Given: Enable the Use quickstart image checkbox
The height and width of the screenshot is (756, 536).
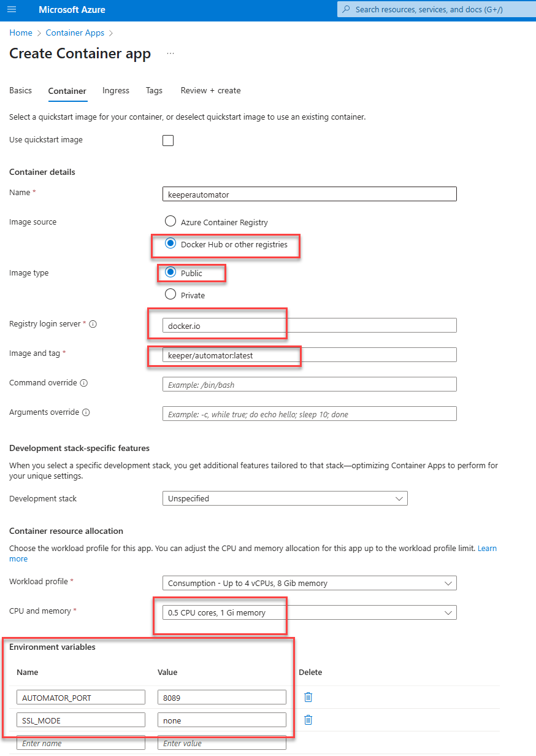Looking at the screenshot, I should (168, 141).
